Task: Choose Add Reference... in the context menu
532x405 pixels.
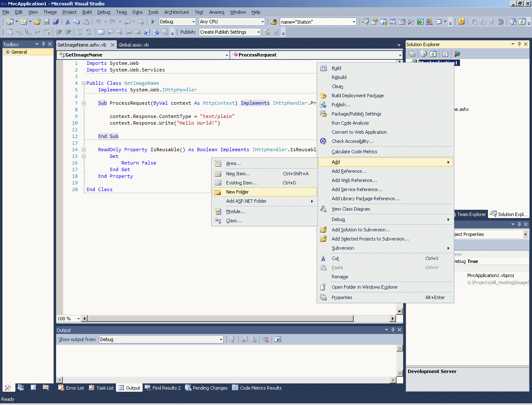Action: point(349,171)
